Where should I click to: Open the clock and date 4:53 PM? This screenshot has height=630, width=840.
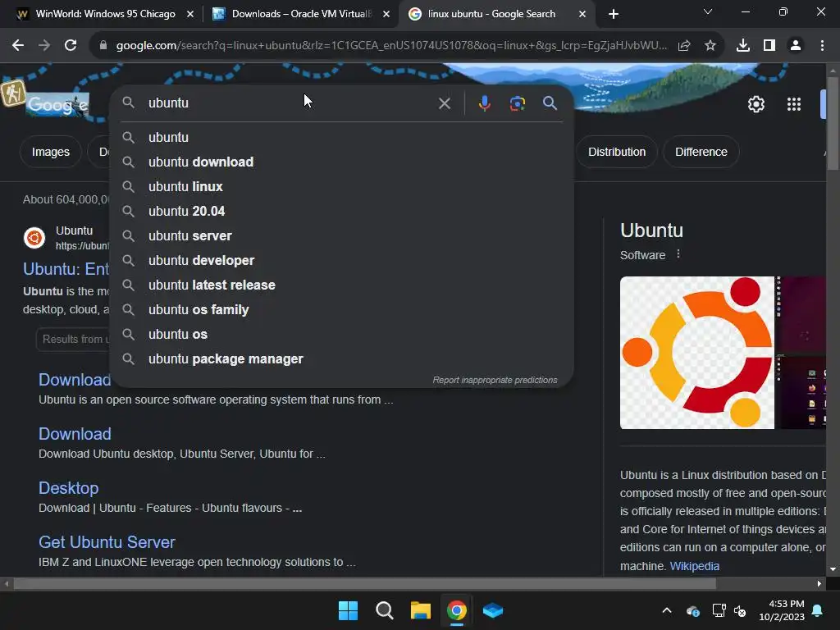pyautogui.click(x=782, y=610)
